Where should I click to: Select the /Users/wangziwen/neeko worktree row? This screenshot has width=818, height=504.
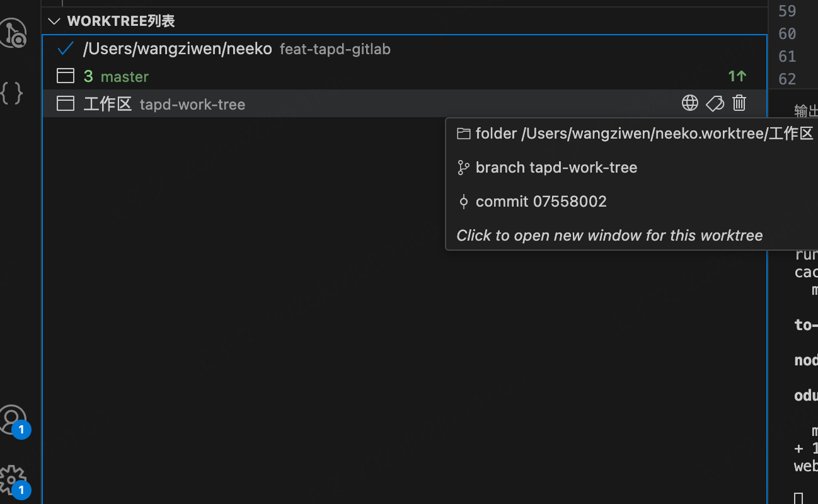(x=177, y=49)
